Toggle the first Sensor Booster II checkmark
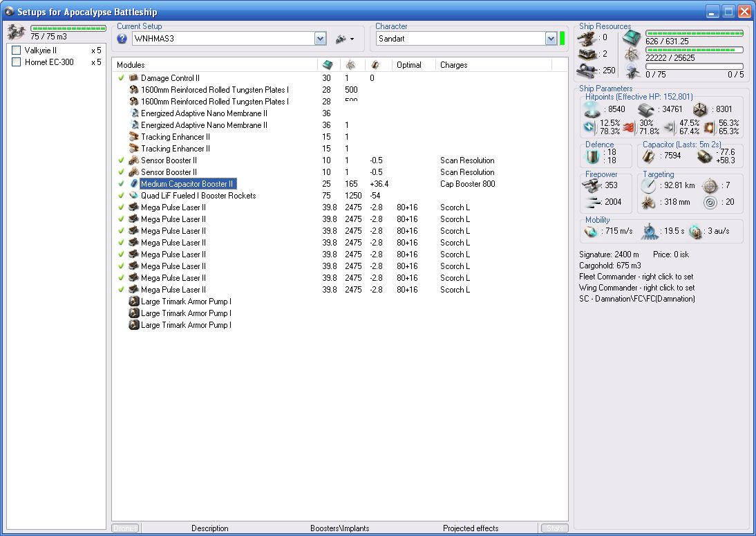This screenshot has width=756, height=536. 121,160
